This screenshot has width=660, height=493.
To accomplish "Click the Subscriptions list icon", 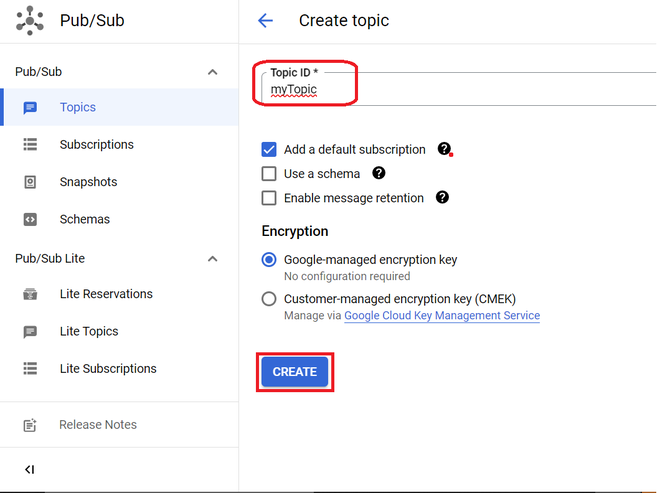I will (30, 145).
